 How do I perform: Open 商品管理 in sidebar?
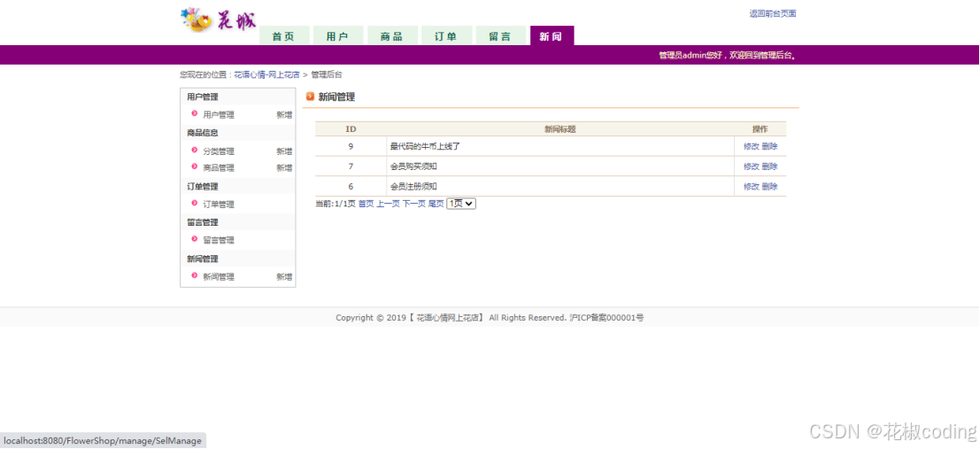click(x=218, y=167)
